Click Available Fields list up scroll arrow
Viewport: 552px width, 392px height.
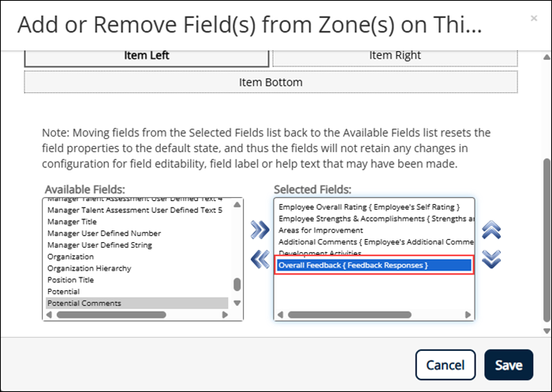coord(237,204)
